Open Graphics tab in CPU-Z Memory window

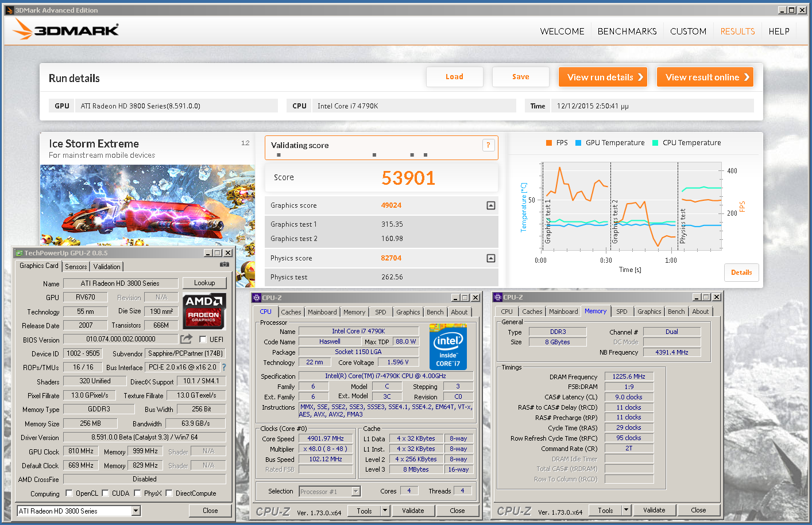point(649,312)
